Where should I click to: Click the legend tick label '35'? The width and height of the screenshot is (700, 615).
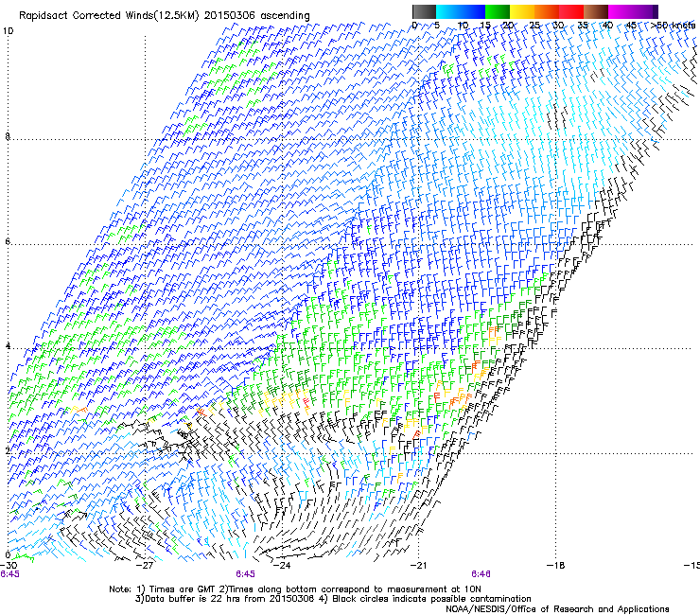[583, 26]
